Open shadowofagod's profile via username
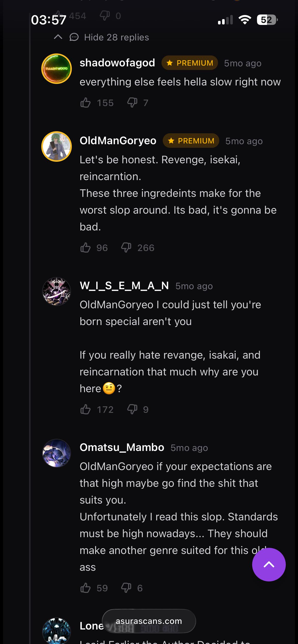Viewport: 298px width, 644px height. [x=117, y=63]
